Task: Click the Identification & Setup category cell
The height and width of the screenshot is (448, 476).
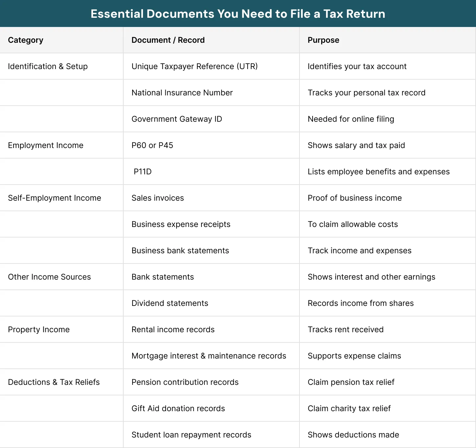Action: click(48, 66)
